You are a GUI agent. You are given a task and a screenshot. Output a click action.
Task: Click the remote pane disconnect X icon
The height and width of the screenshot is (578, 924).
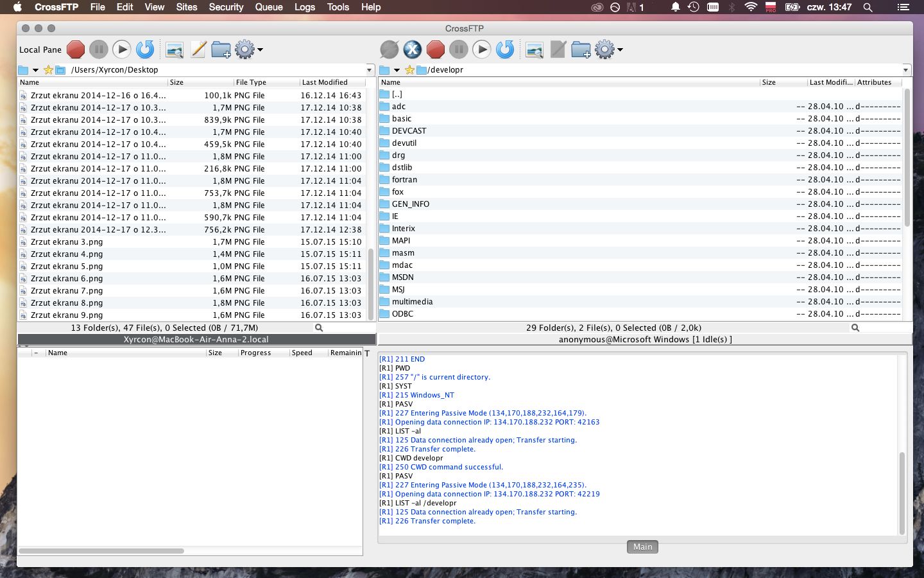tap(413, 49)
